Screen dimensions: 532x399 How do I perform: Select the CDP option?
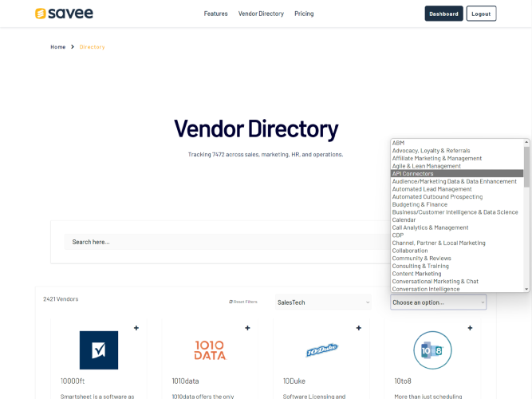[x=457, y=235]
